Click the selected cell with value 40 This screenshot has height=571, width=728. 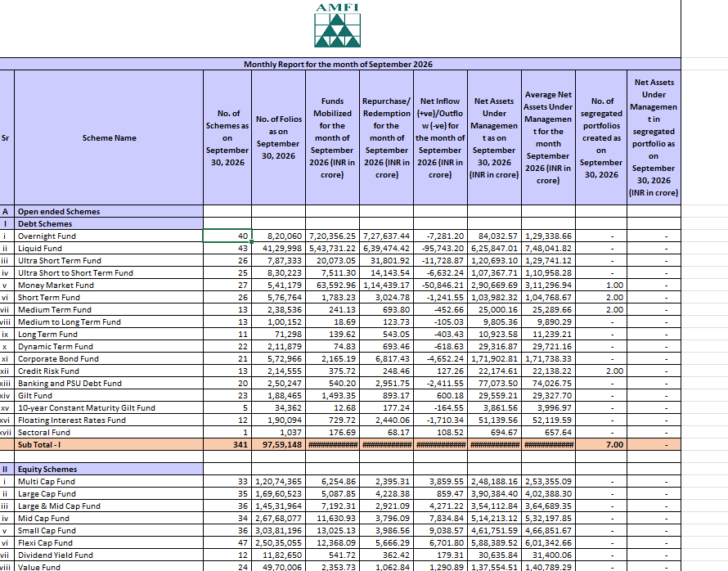tap(227, 236)
